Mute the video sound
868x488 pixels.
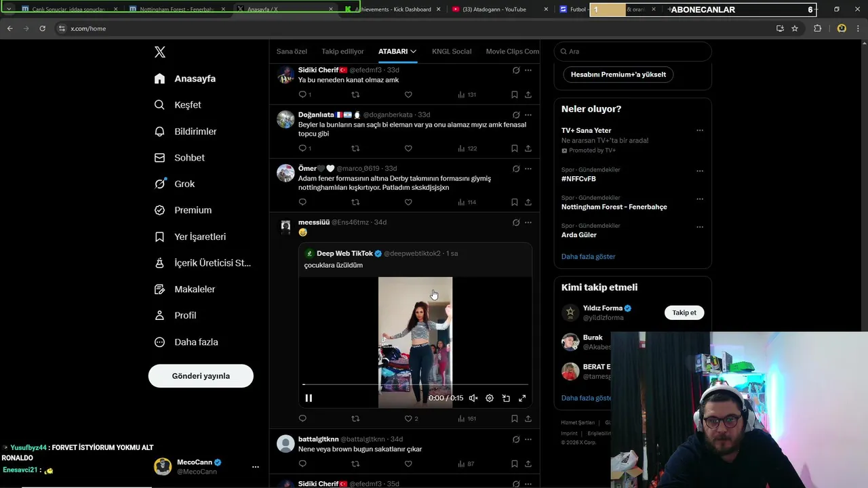coord(473,399)
